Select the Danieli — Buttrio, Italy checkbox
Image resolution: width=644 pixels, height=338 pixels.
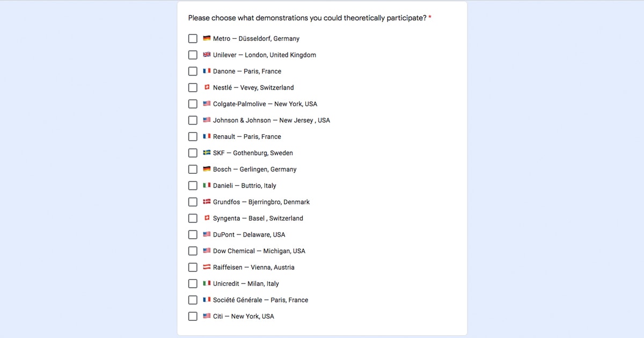point(193,186)
